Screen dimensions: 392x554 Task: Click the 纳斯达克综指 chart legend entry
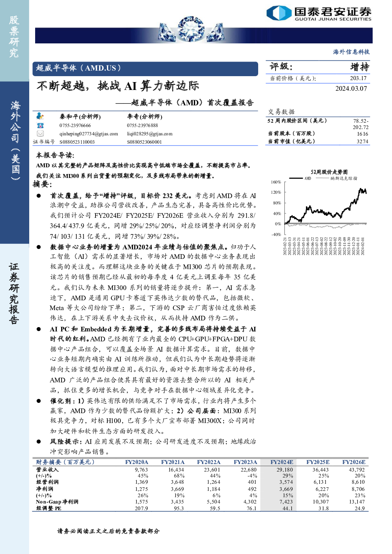pos(337,178)
